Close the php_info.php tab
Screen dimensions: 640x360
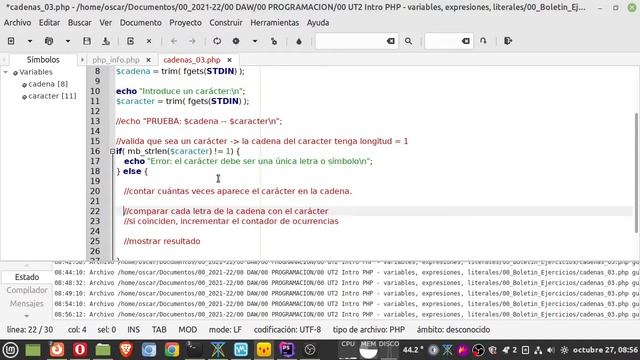[x=149, y=60]
